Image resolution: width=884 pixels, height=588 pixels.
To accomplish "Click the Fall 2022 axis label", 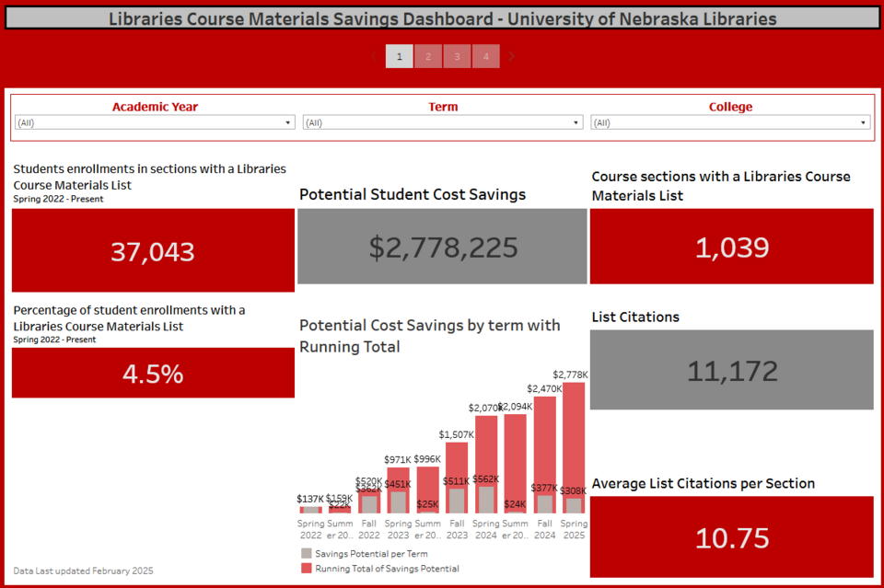I will (368, 529).
